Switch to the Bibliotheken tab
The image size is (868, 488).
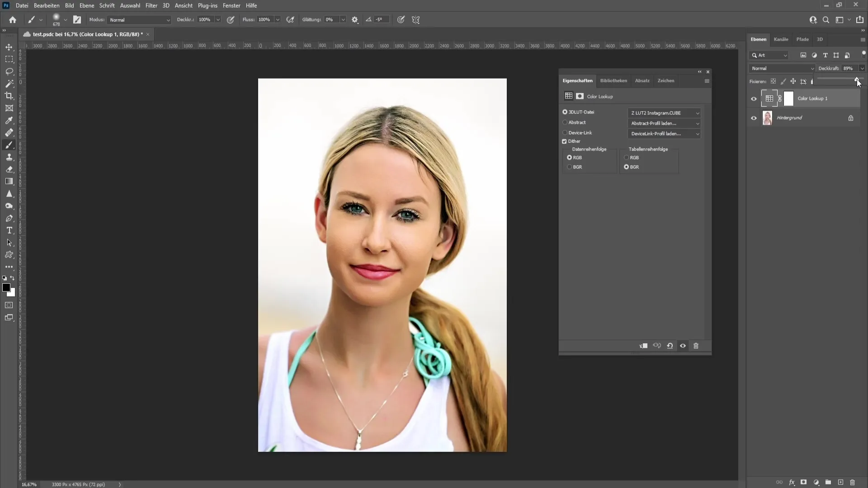pos(613,80)
